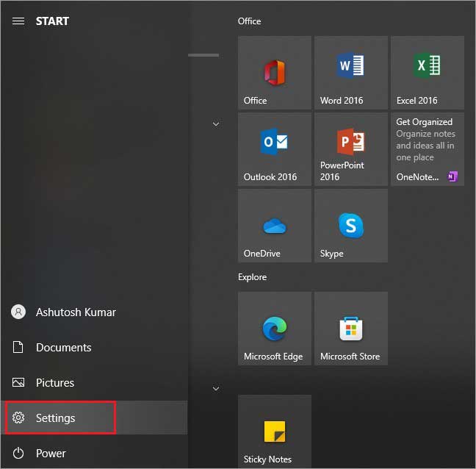The height and width of the screenshot is (469, 476).
Task: Open PowerPoint 2016 tile
Action: point(351,149)
